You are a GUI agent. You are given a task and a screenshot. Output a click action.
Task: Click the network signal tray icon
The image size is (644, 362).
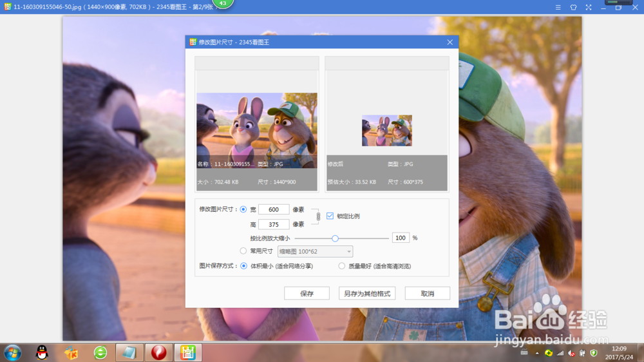(560, 353)
